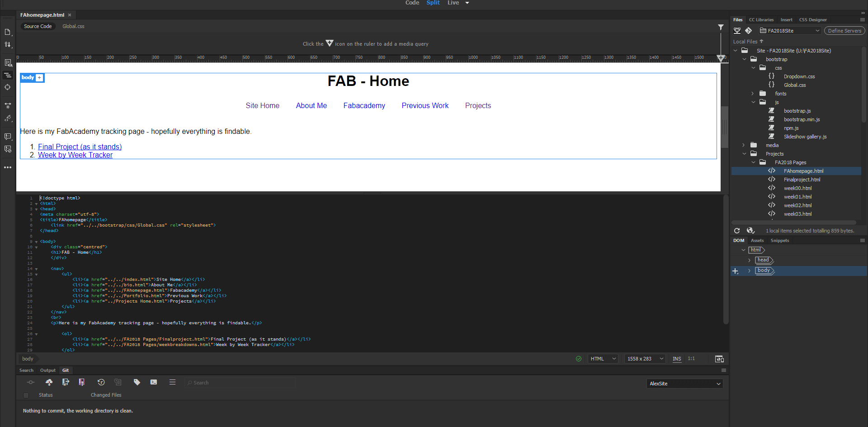Open a Git terminal from the Git toolbar
868x427 pixels.
pos(153,382)
